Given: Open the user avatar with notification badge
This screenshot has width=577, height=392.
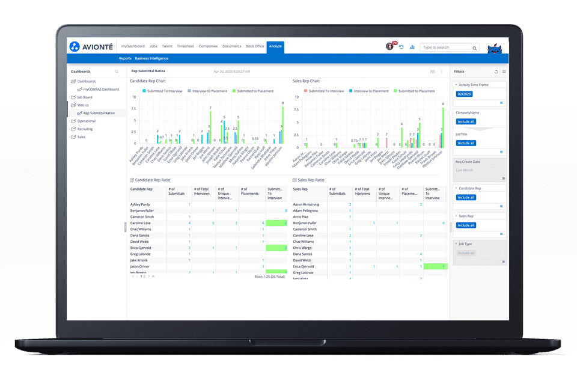Looking at the screenshot, I should click(x=389, y=46).
